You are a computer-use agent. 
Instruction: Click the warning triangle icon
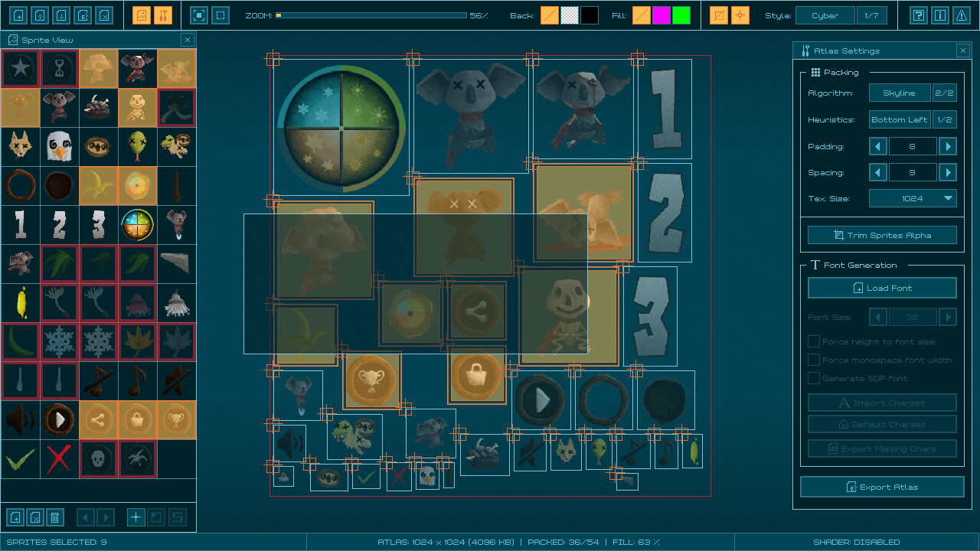click(x=962, y=15)
